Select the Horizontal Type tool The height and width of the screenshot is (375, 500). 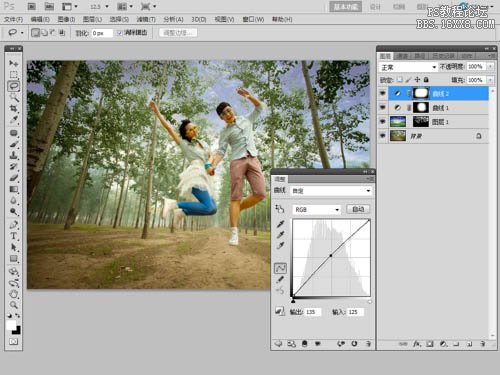point(14,236)
